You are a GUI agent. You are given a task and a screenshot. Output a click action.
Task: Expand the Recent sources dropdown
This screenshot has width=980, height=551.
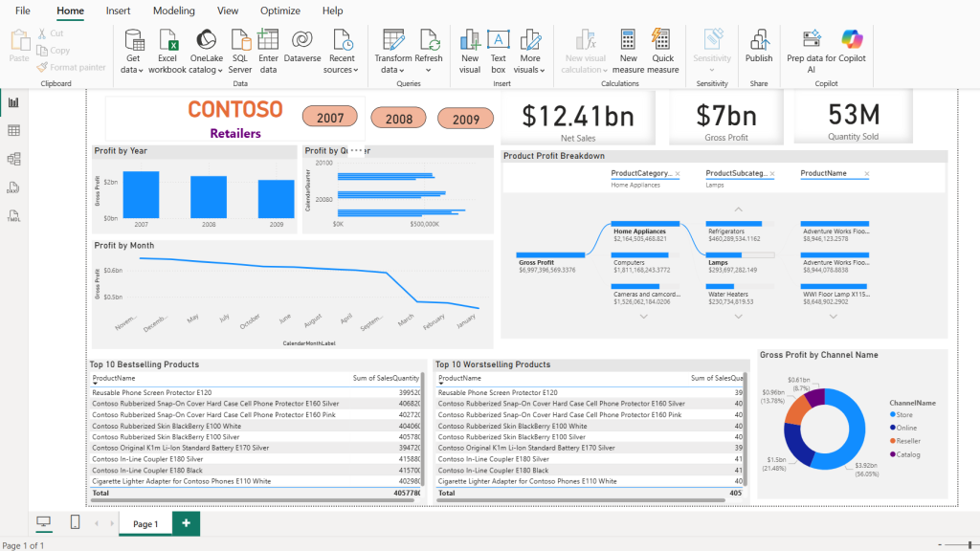coord(342,69)
